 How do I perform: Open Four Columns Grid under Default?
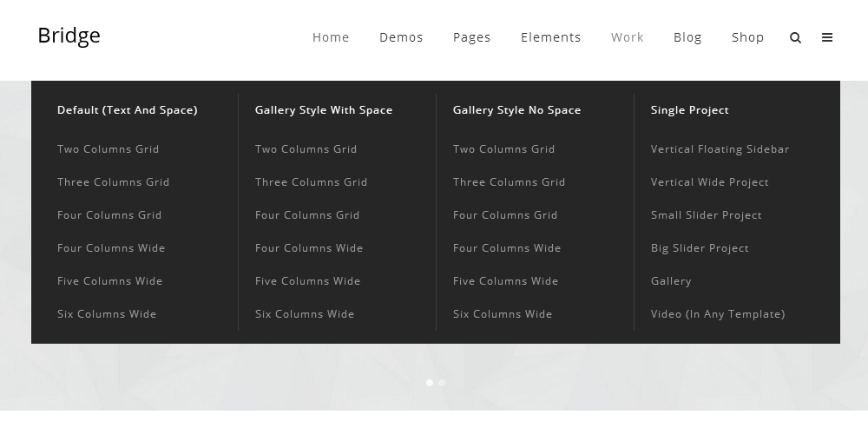109,214
